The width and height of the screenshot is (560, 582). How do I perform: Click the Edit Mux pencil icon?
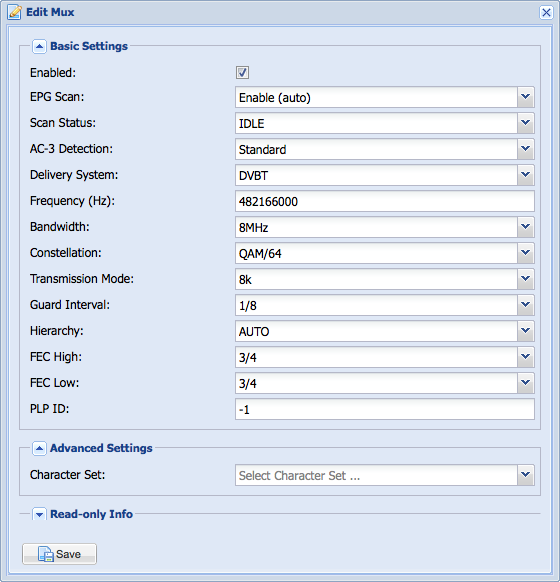click(14, 12)
